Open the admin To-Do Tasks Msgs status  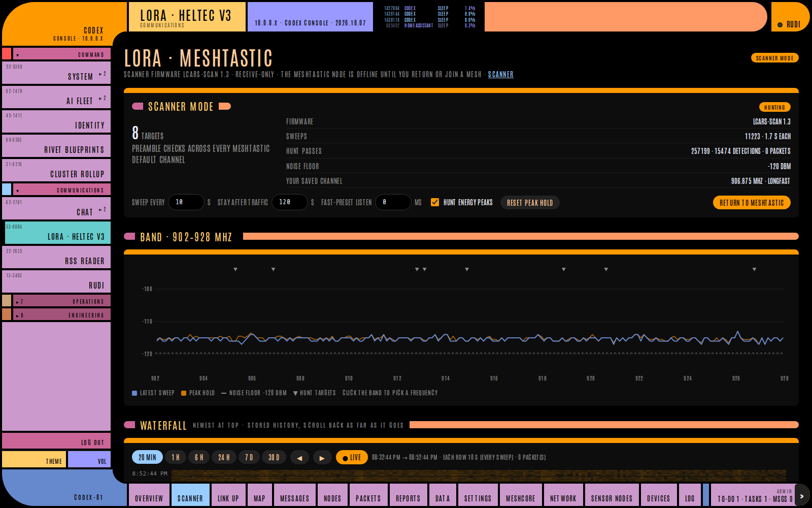click(x=753, y=495)
